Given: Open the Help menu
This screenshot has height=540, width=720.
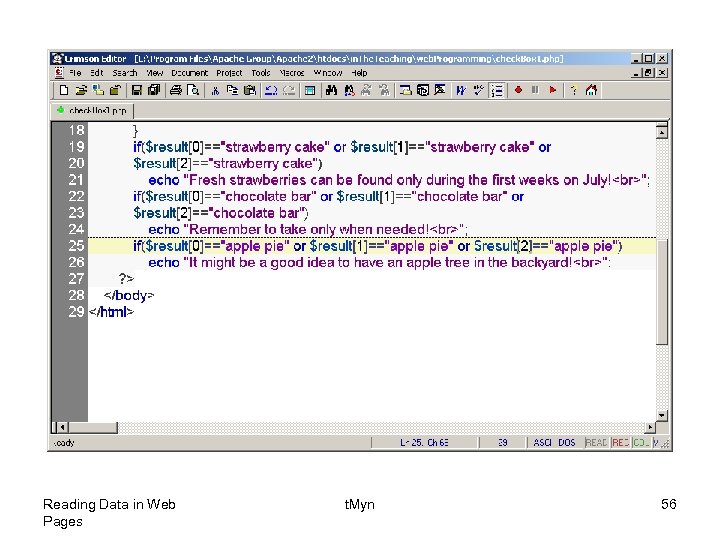Looking at the screenshot, I should click(359, 73).
